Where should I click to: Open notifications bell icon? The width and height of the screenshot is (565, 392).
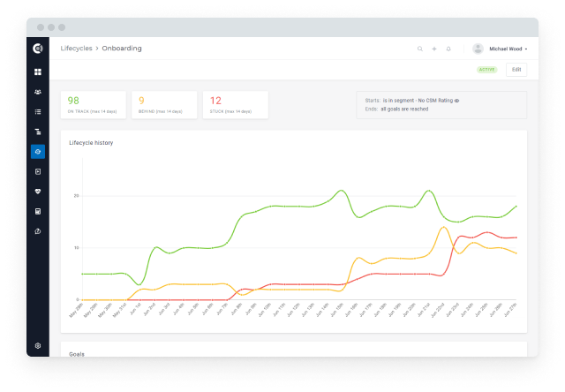pyautogui.click(x=448, y=49)
